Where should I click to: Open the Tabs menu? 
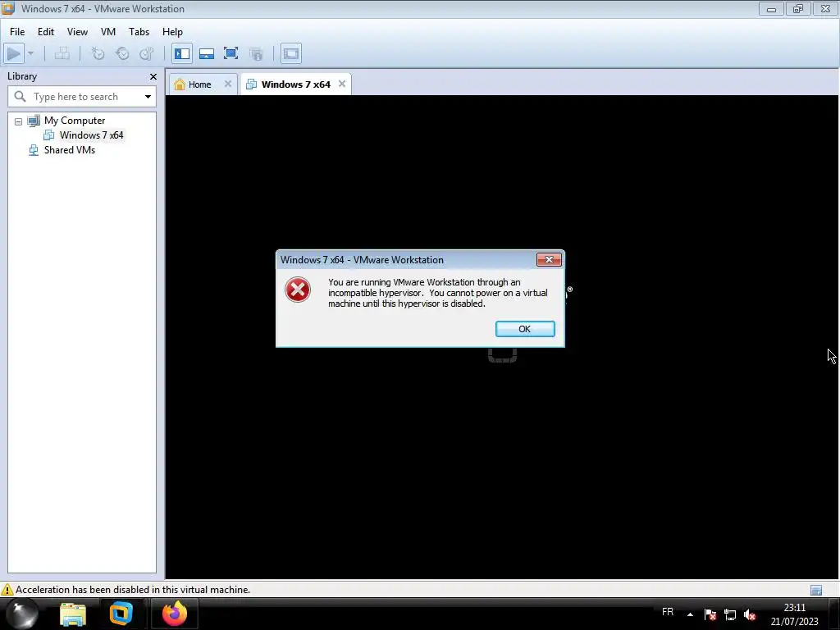(139, 32)
